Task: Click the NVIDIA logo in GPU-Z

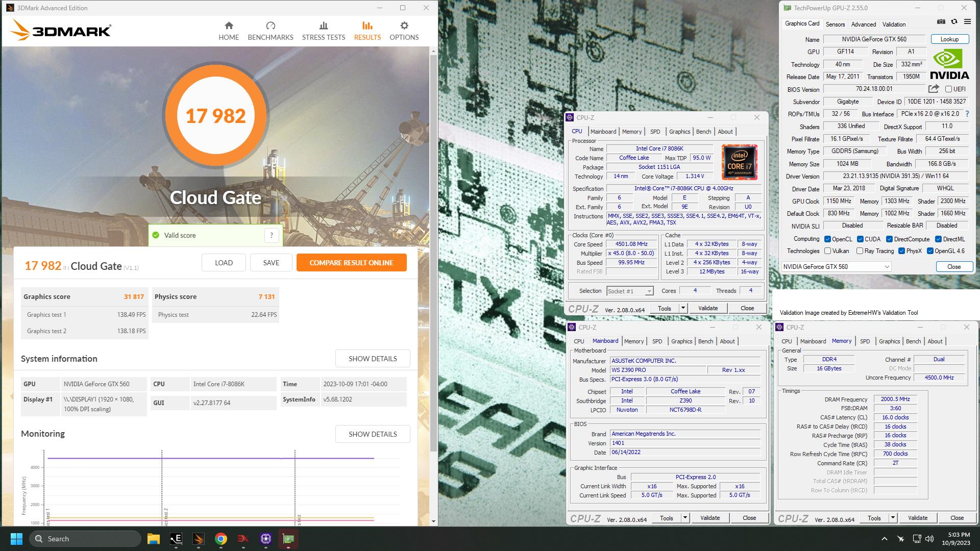Action: click(x=949, y=64)
